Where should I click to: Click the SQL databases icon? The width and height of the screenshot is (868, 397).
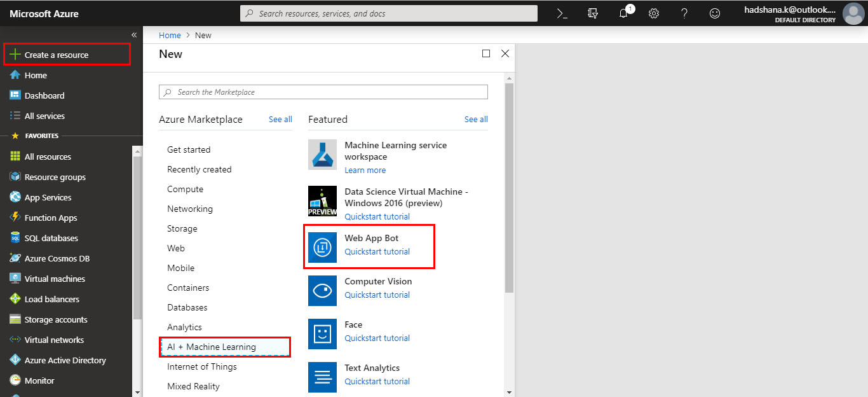pos(15,238)
